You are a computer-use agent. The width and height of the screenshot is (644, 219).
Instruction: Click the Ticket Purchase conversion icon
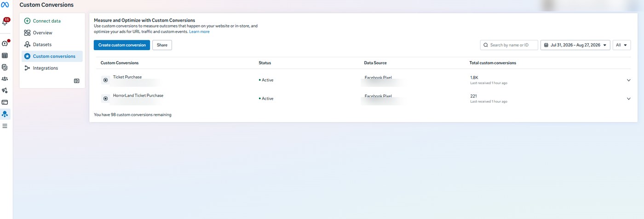[105, 80]
